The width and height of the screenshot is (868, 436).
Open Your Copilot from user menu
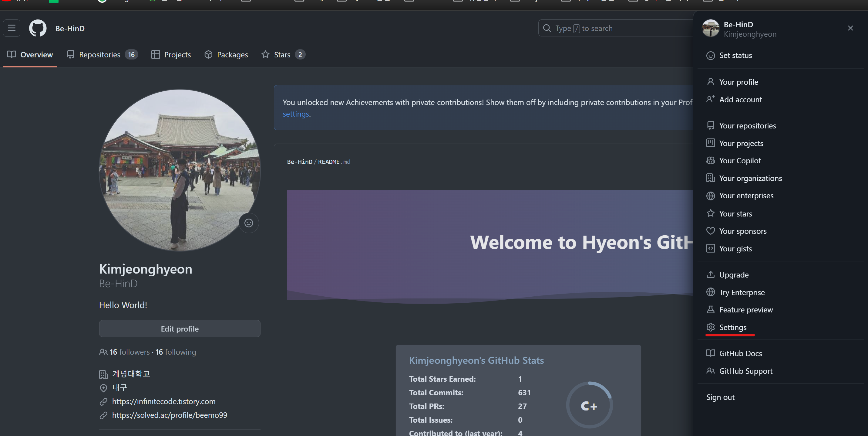[x=740, y=161]
